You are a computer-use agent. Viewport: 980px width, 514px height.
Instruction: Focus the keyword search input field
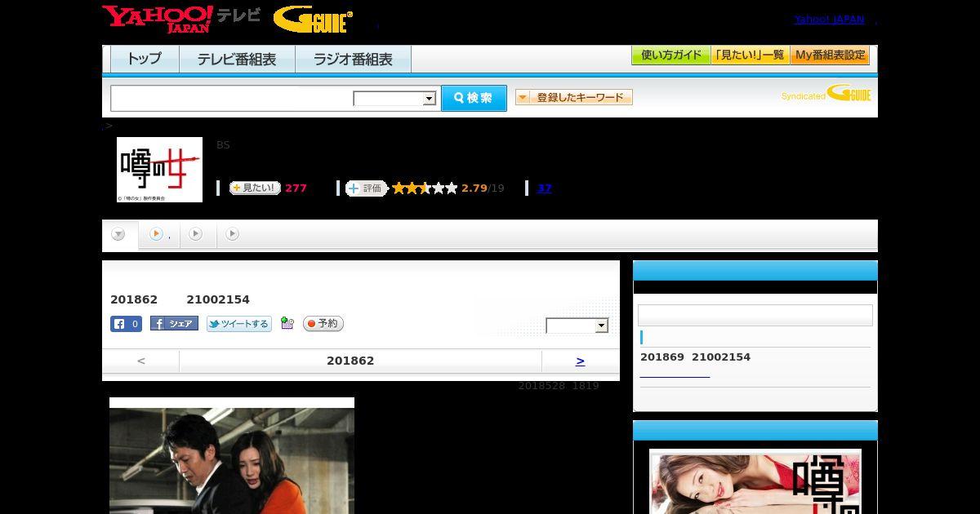tap(232, 98)
